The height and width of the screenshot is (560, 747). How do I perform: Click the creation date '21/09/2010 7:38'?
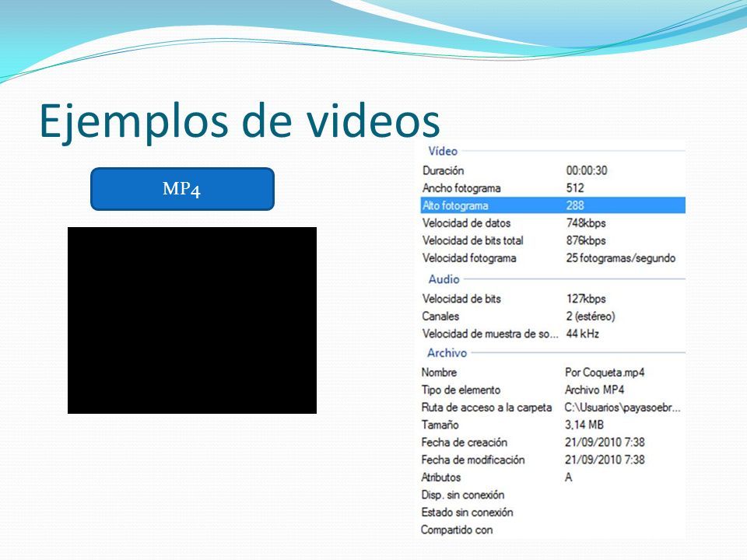pyautogui.click(x=605, y=443)
